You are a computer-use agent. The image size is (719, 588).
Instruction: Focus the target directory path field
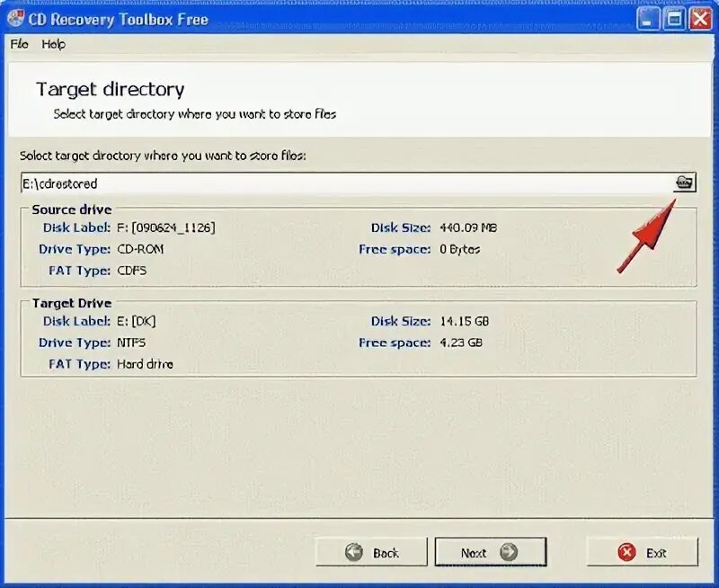coord(347,183)
